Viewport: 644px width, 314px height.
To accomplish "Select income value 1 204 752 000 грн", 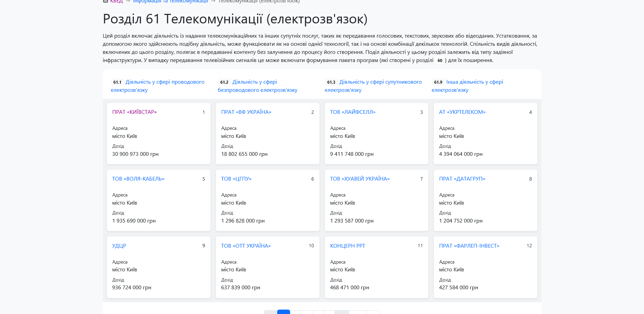I will 461,221.
